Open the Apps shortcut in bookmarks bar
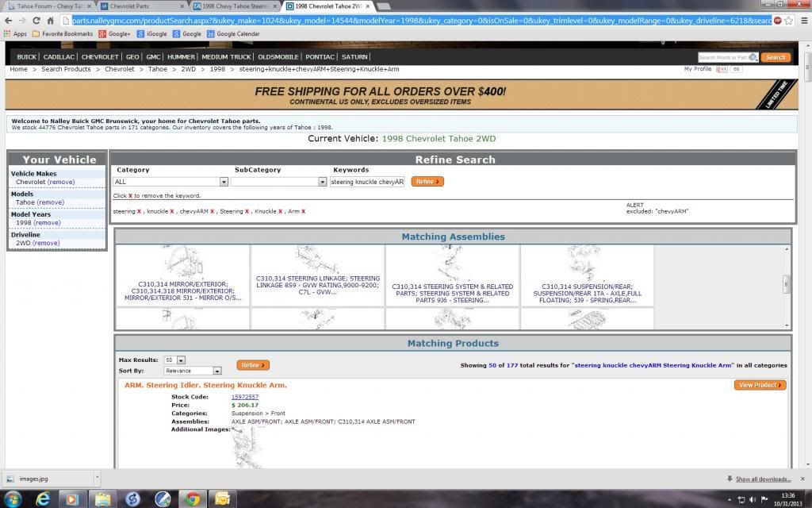Screen dimensions: 812x508 point(15,33)
